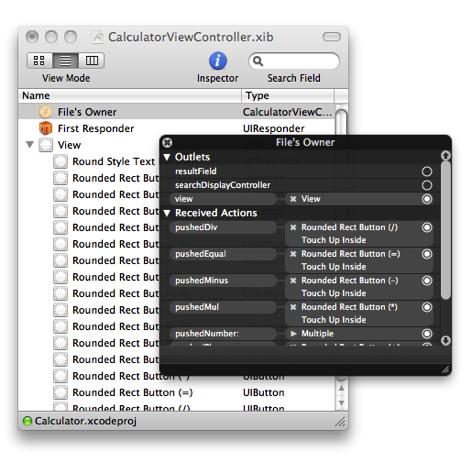The height and width of the screenshot is (474, 472).
Task: Select Rounded Rect Button (=) row
Action: point(177,392)
